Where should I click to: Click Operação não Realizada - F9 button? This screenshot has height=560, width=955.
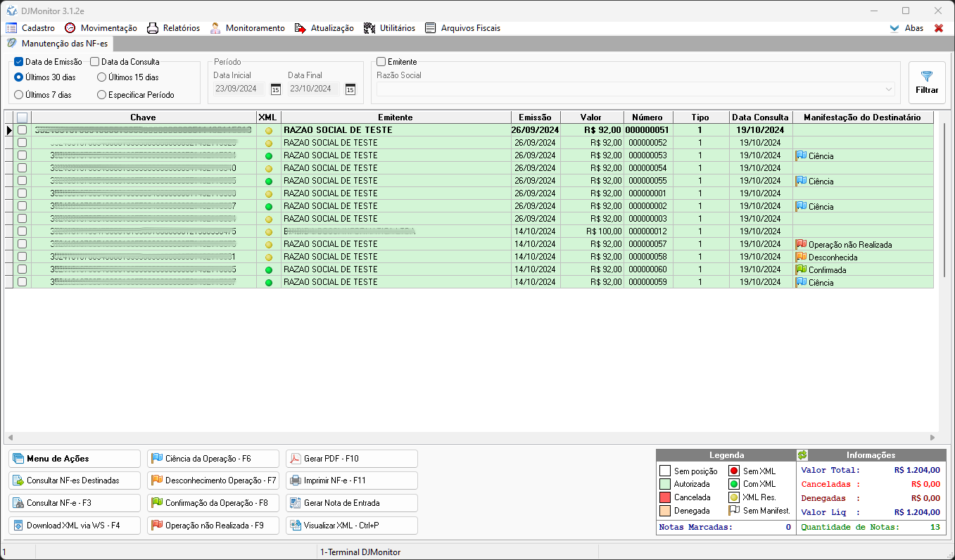click(x=213, y=526)
